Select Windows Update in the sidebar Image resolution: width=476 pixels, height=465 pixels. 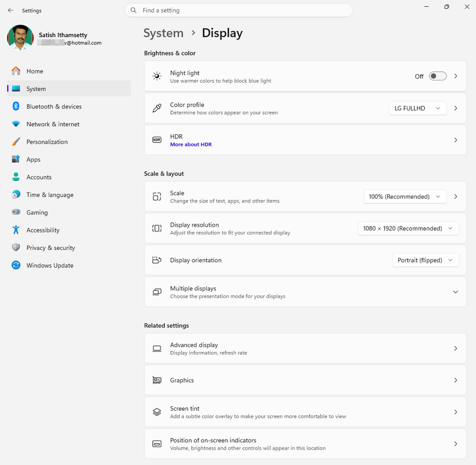[69, 265]
